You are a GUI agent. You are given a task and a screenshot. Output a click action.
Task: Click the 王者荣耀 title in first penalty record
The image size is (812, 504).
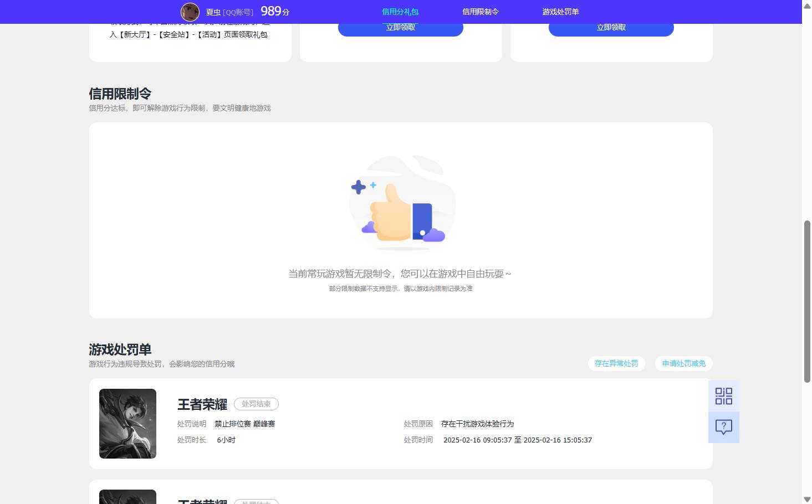[x=202, y=405]
